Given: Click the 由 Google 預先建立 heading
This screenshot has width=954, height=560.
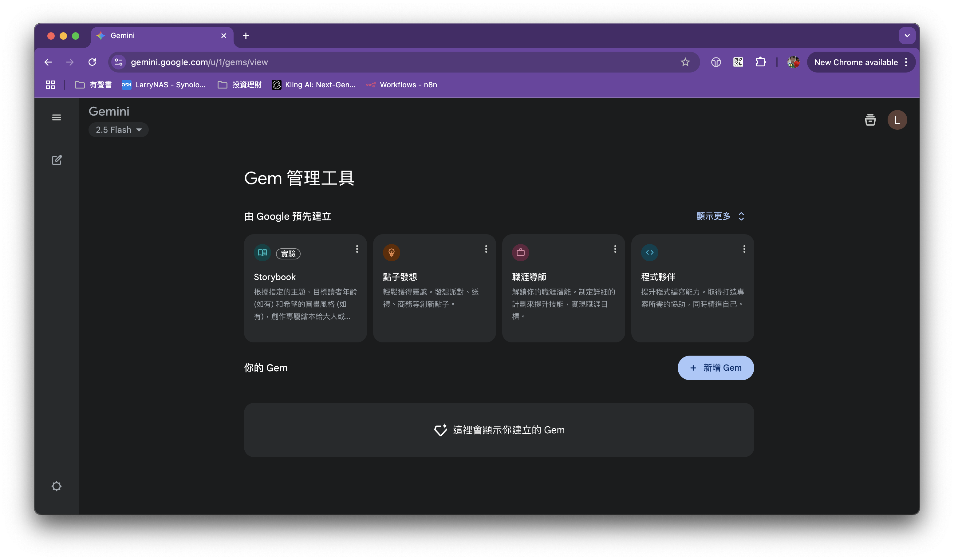Looking at the screenshot, I should [288, 216].
